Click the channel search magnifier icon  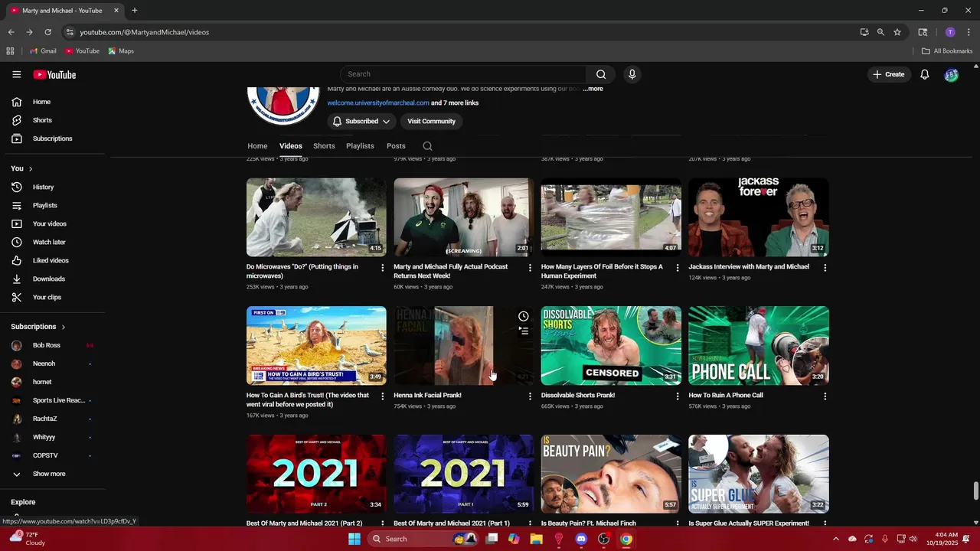pos(427,146)
